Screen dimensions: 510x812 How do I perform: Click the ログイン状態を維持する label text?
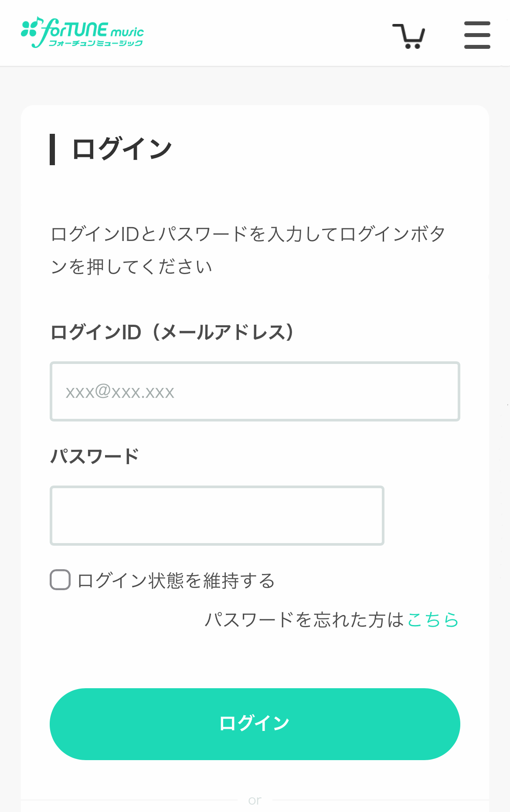tap(176, 581)
